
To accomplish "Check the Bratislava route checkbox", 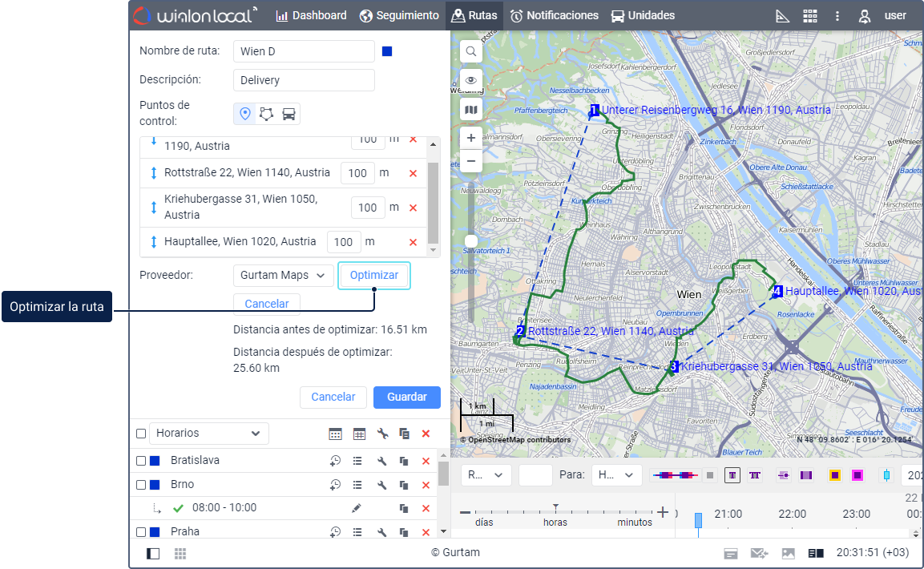I will 141,461.
